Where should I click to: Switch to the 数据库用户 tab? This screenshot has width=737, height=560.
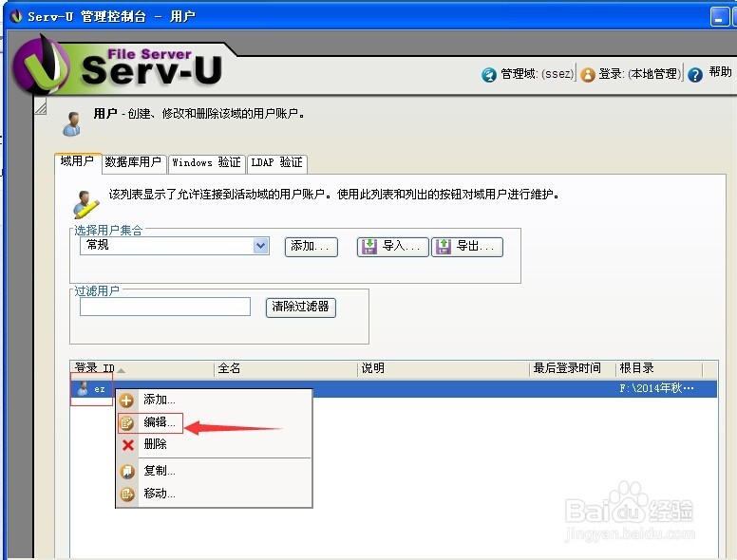tap(134, 162)
